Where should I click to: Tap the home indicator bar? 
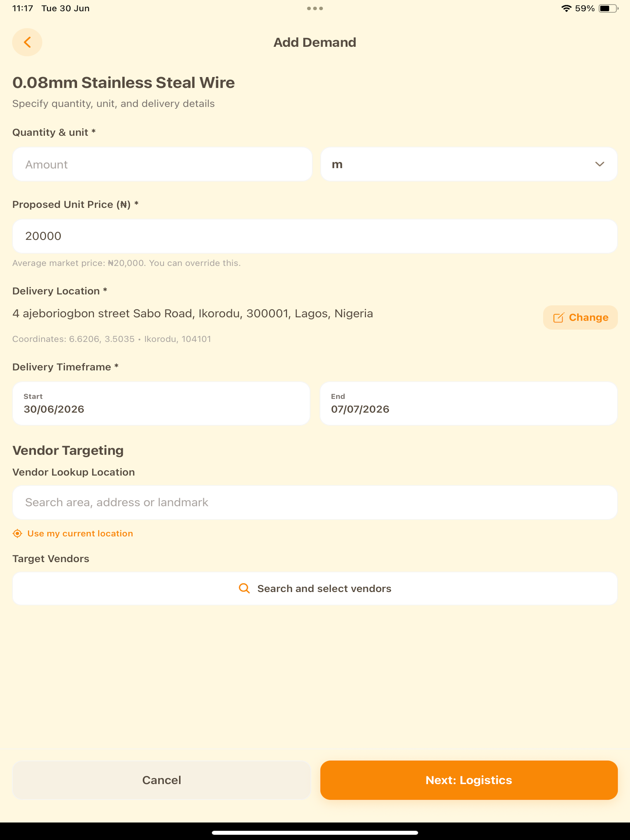point(315,832)
